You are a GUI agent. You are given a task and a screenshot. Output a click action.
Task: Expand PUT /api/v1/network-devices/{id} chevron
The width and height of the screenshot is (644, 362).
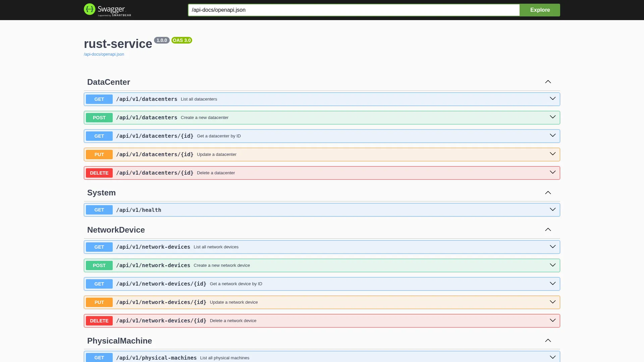click(x=552, y=302)
